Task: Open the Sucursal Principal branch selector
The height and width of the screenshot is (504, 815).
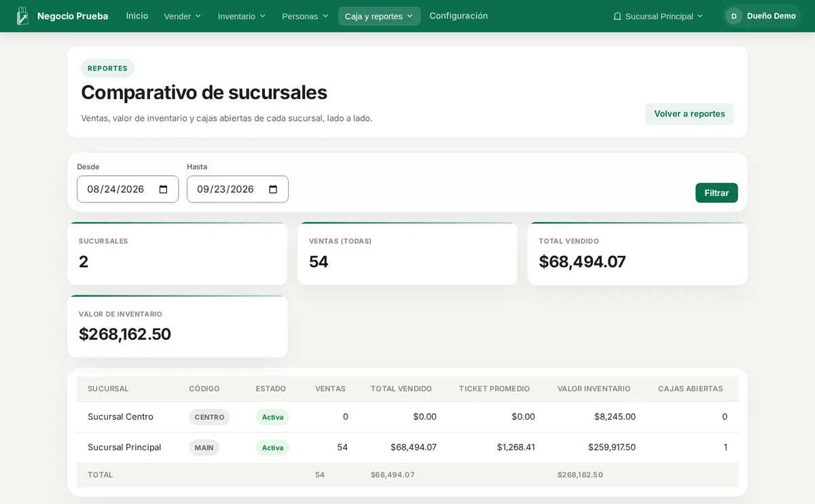Action: (658, 16)
